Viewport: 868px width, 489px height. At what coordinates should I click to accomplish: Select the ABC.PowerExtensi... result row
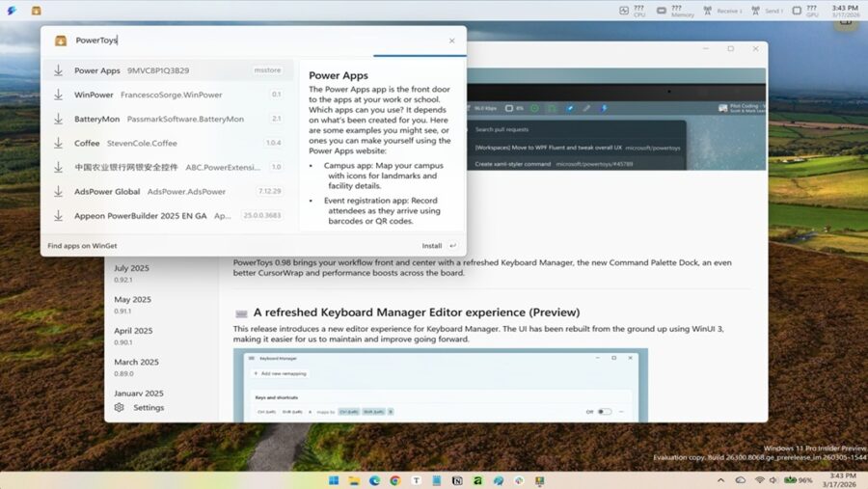(x=168, y=167)
